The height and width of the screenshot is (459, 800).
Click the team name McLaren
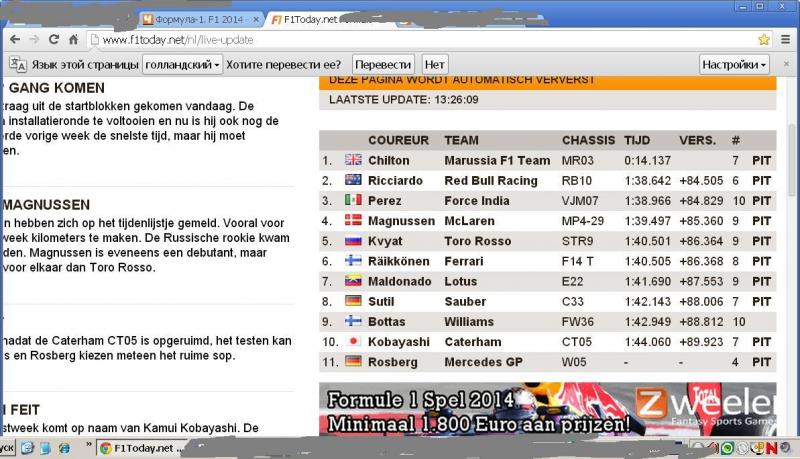(x=469, y=221)
